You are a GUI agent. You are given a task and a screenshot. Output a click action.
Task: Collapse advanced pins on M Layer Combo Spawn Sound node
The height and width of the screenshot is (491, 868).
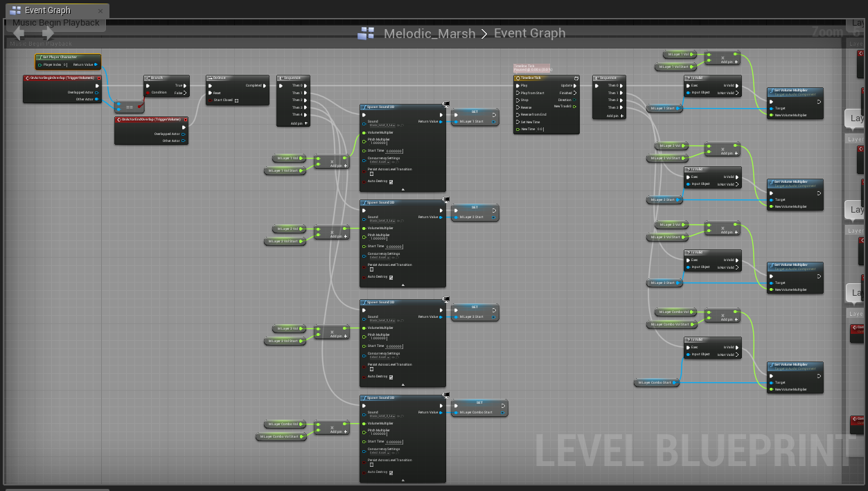[x=402, y=479]
